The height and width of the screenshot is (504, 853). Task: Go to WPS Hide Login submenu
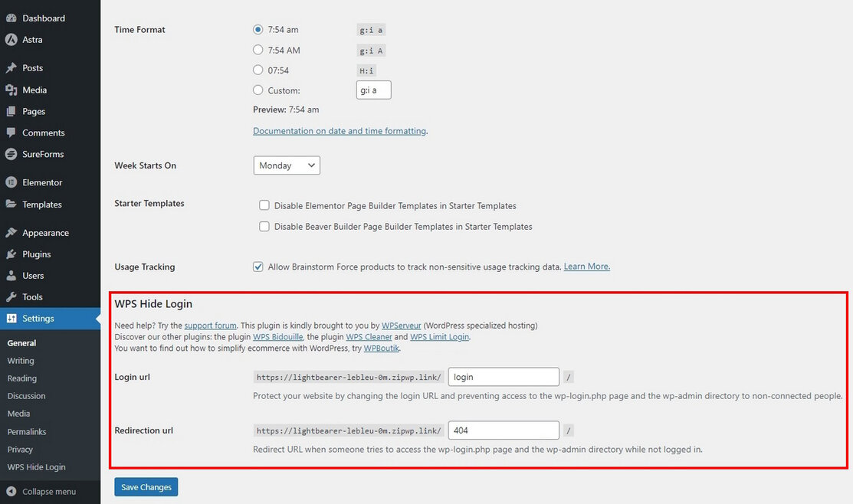[x=37, y=467]
